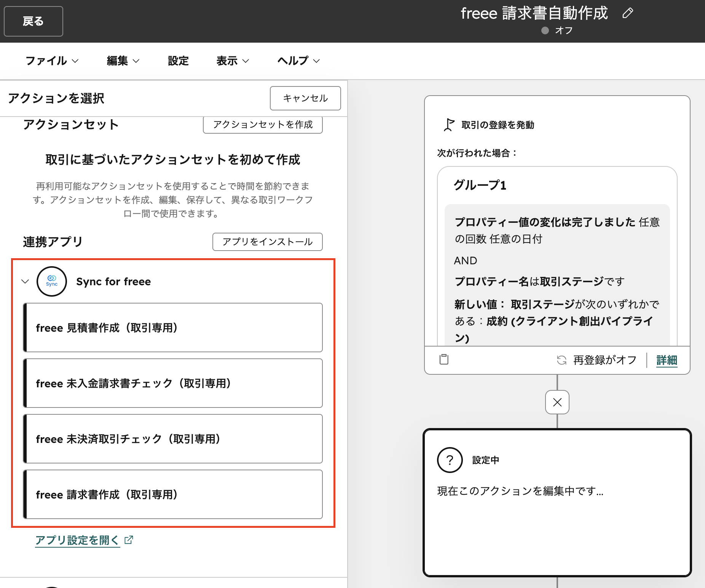Click the キャンセル button
This screenshot has height=588, width=705.
pyautogui.click(x=305, y=98)
